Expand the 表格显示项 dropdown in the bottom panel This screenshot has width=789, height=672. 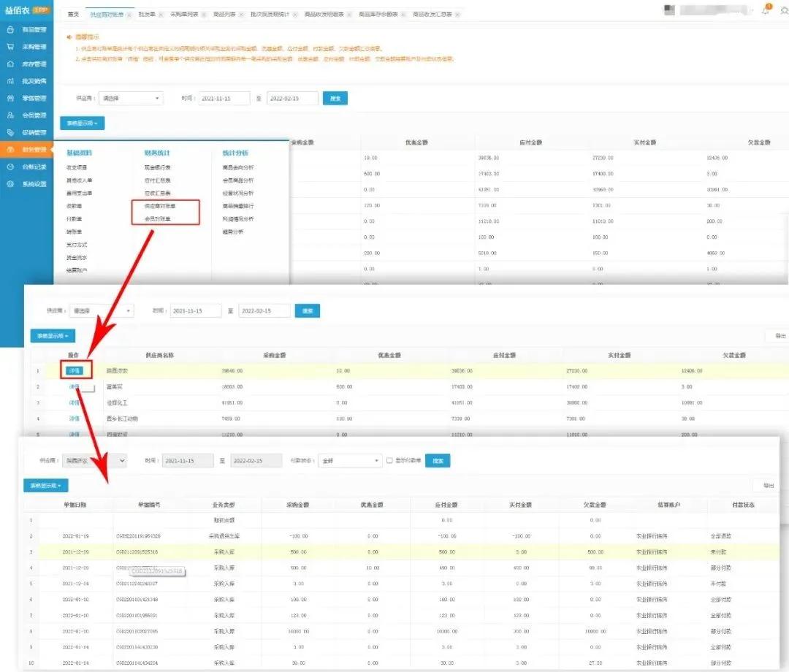[x=45, y=485]
